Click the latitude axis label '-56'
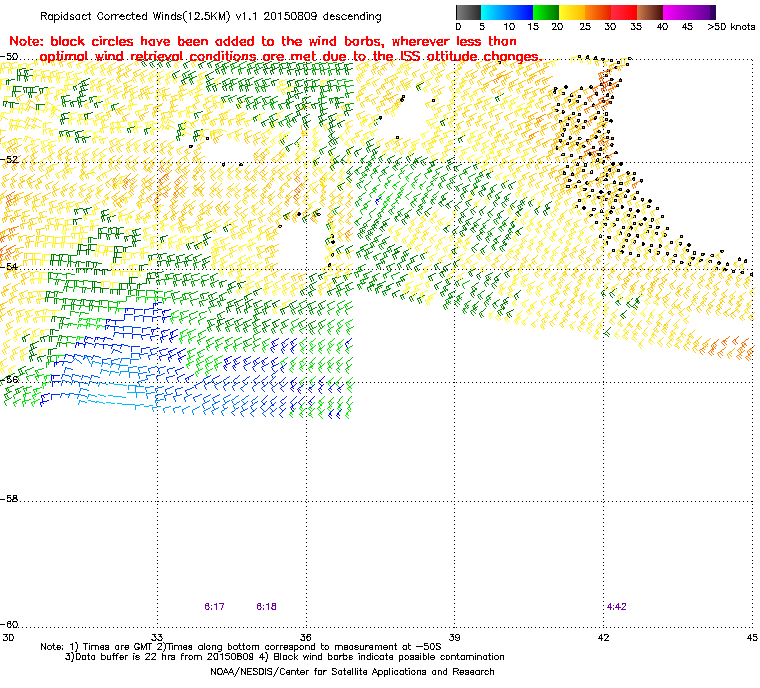The image size is (760, 688). 9,379
